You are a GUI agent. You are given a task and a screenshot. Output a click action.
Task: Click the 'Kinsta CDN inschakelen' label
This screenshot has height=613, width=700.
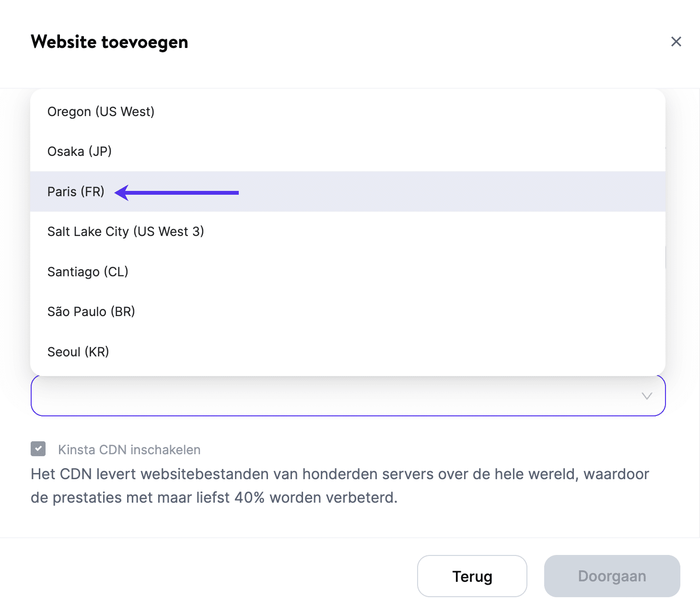pyautogui.click(x=129, y=450)
